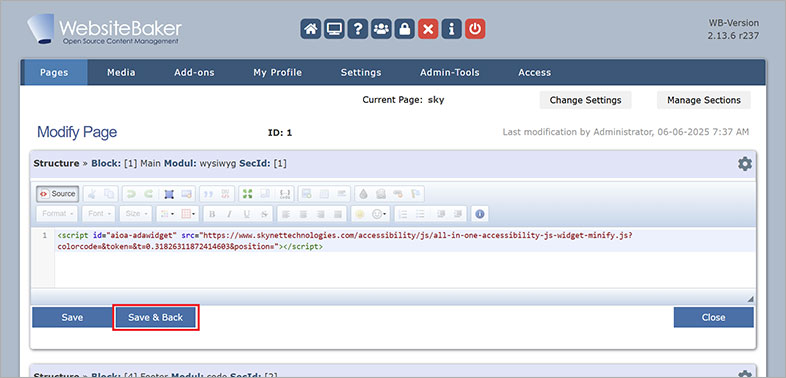Image resolution: width=786 pixels, height=378 pixels.
Task: Click the Home icon in the header
Action: click(x=310, y=29)
